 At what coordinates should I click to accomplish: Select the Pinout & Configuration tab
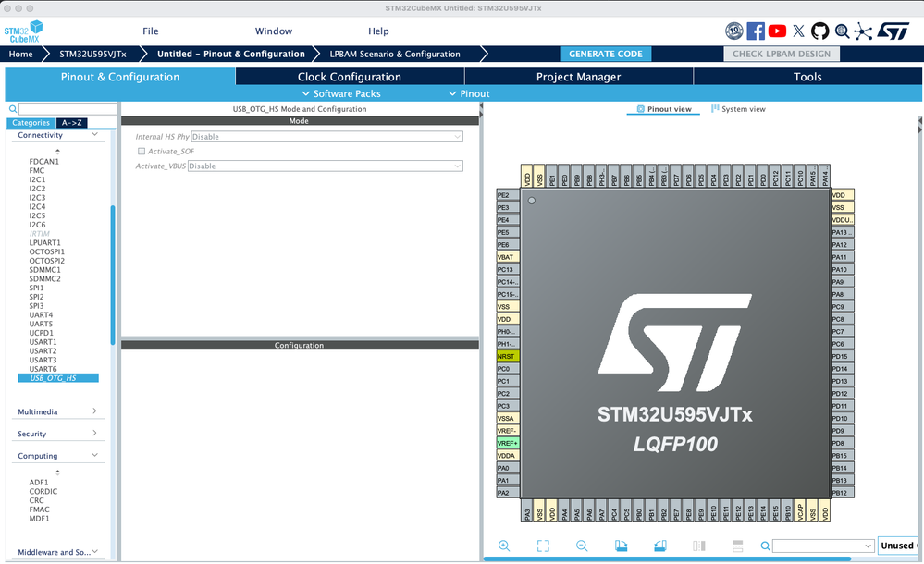click(x=120, y=77)
